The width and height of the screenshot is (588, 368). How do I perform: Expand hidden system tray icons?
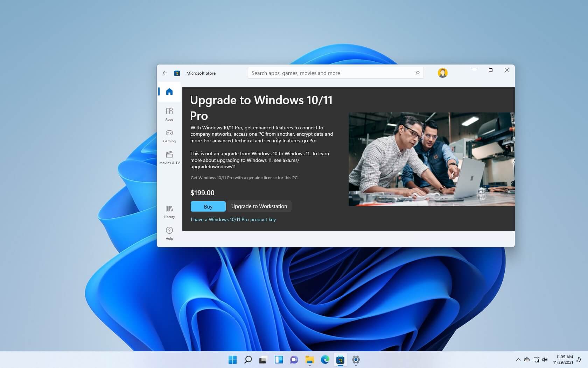coord(518,360)
